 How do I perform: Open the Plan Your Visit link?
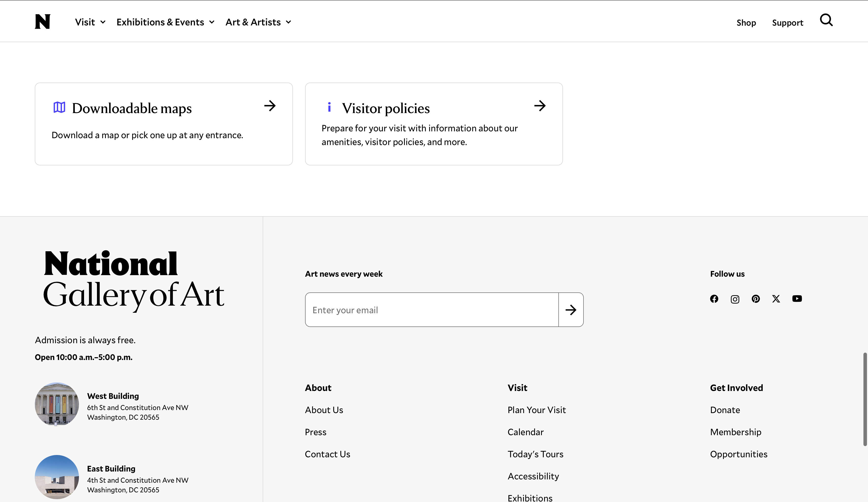537,410
